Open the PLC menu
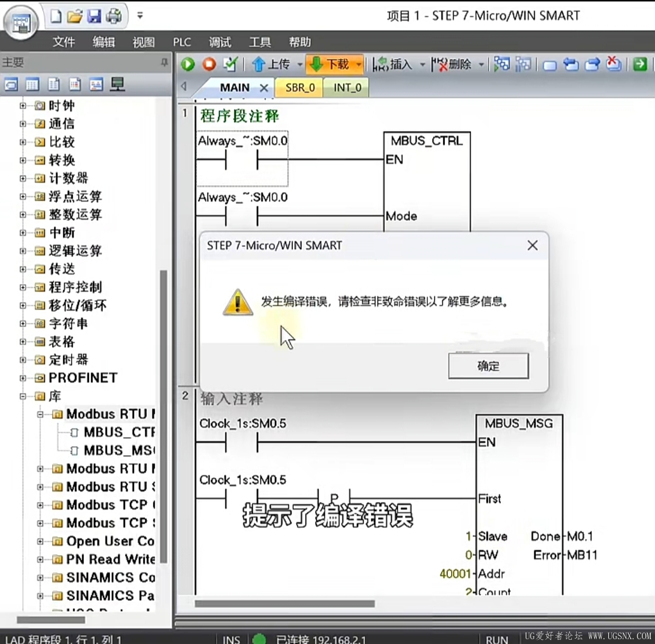The image size is (655, 644). coord(182,42)
